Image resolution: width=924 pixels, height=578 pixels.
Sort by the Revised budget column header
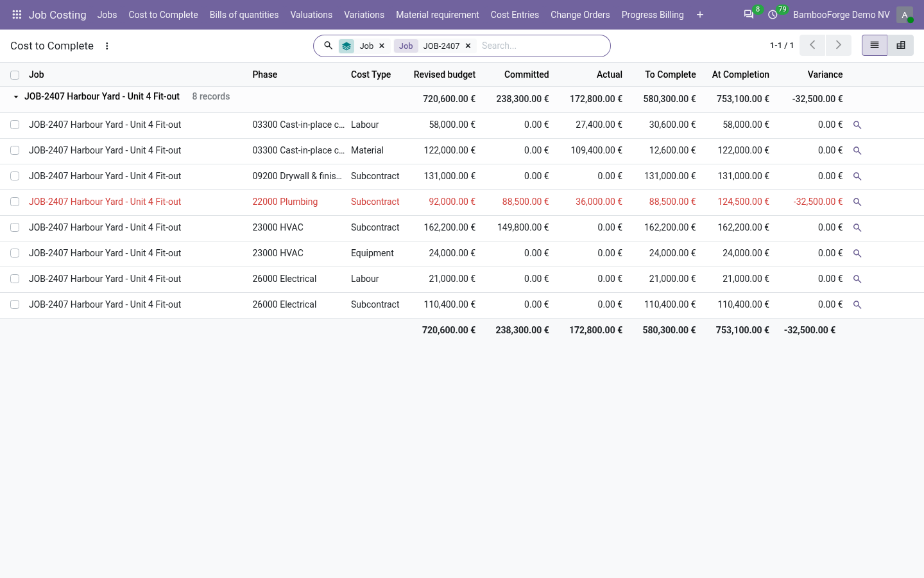click(445, 74)
